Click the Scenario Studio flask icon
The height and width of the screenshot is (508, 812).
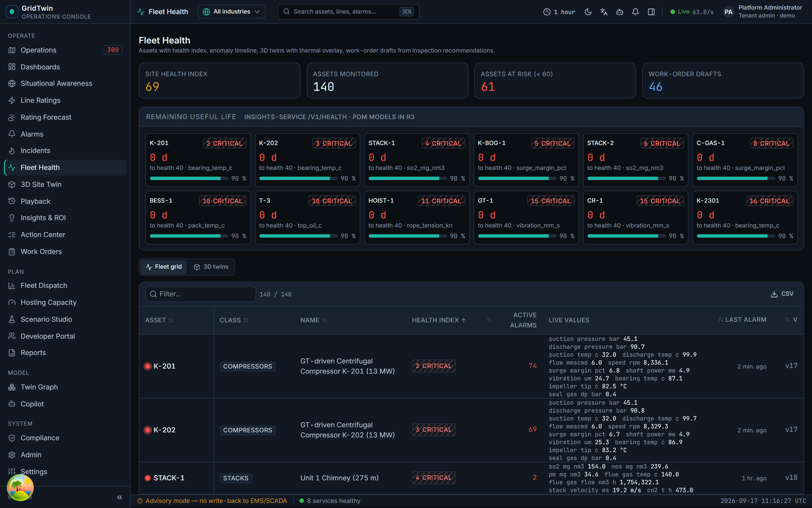[x=12, y=319]
